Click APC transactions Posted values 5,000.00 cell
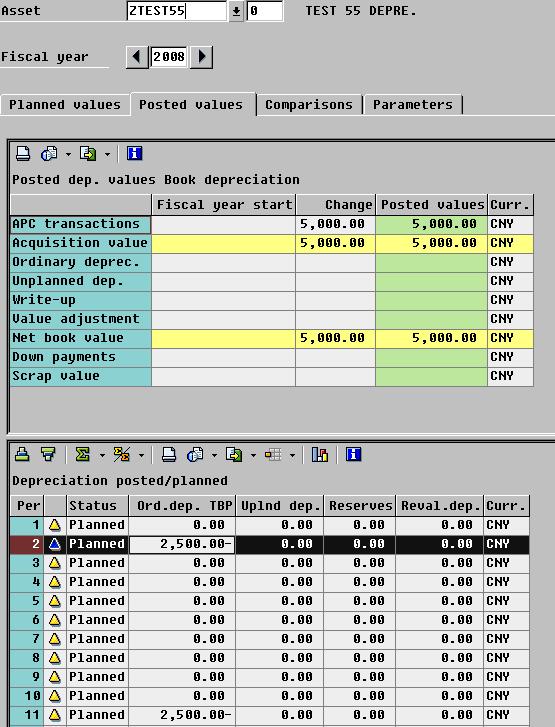This screenshot has width=555, height=727. coord(432,224)
